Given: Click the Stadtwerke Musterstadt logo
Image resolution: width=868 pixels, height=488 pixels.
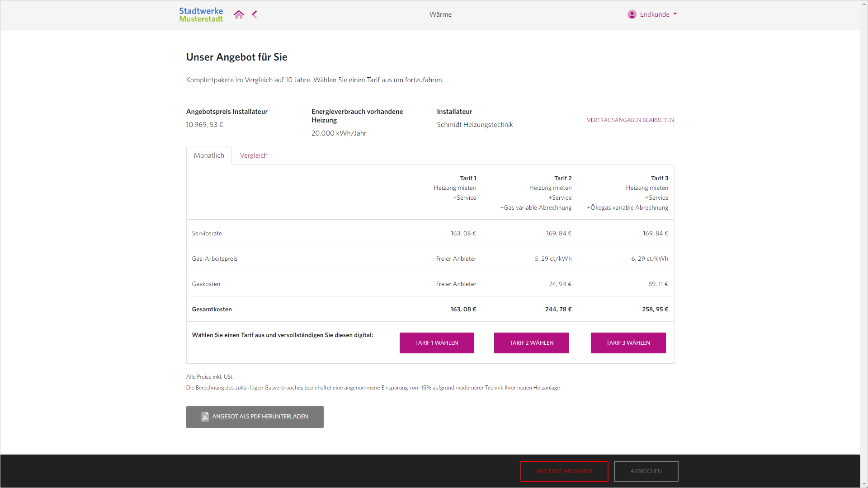Looking at the screenshot, I should pos(201,14).
